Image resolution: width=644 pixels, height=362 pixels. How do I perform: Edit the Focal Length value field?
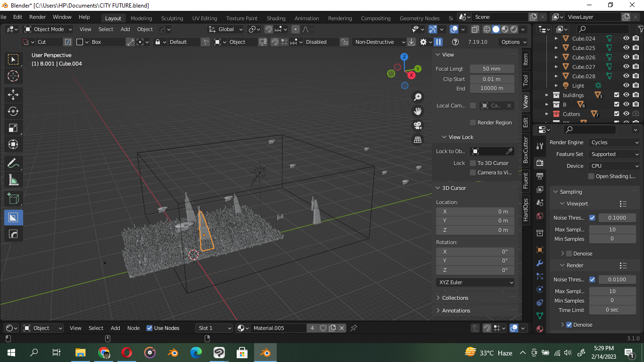pos(492,68)
